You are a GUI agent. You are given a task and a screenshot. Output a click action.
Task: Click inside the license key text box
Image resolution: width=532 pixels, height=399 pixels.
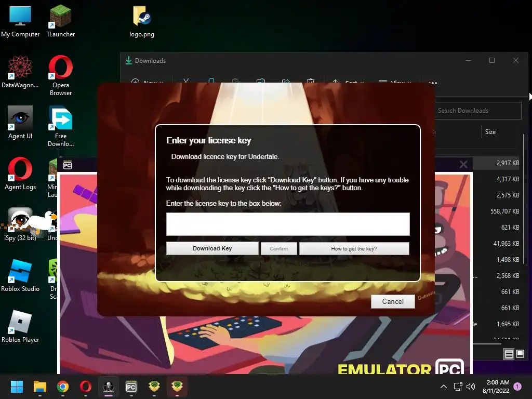[288, 224]
